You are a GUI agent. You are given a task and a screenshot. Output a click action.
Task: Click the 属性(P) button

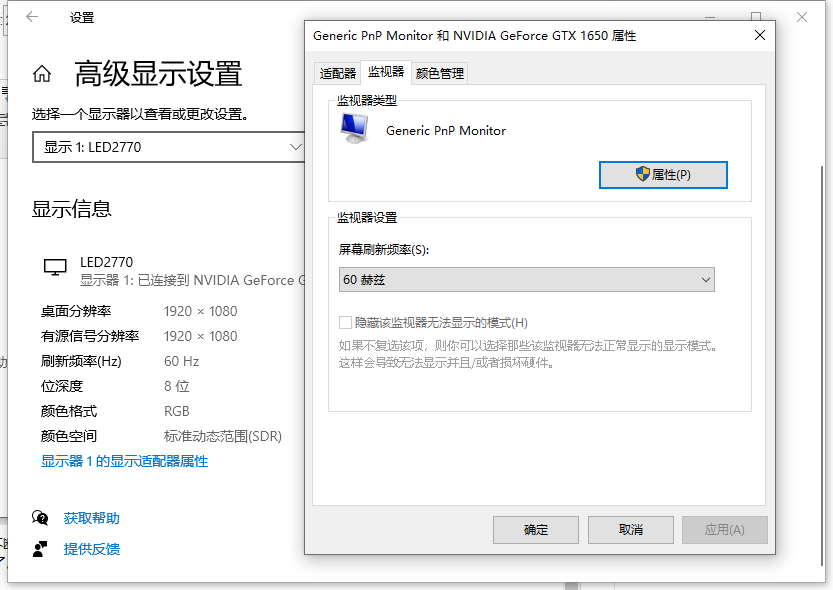coord(662,175)
